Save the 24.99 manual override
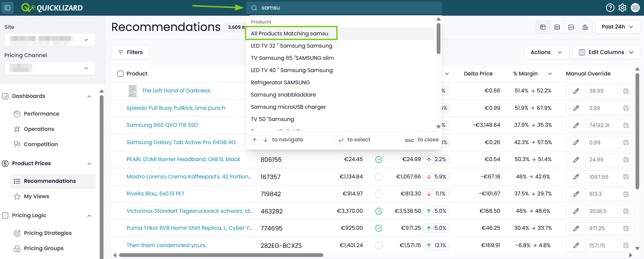 click(x=626, y=160)
